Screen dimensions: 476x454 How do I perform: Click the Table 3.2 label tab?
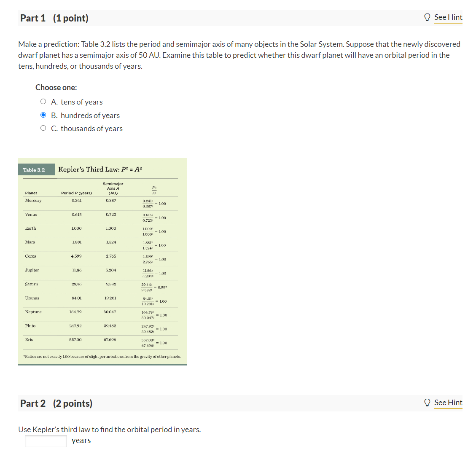36,169
